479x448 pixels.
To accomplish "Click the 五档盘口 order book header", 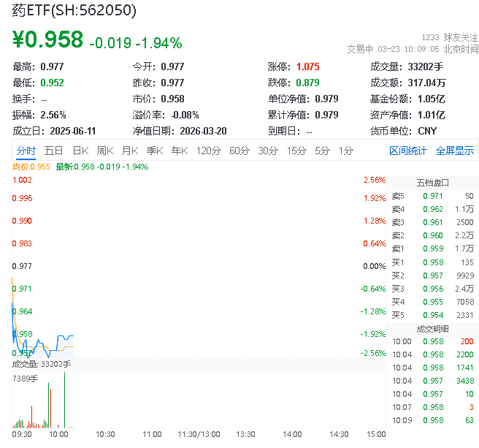I will click(x=432, y=183).
